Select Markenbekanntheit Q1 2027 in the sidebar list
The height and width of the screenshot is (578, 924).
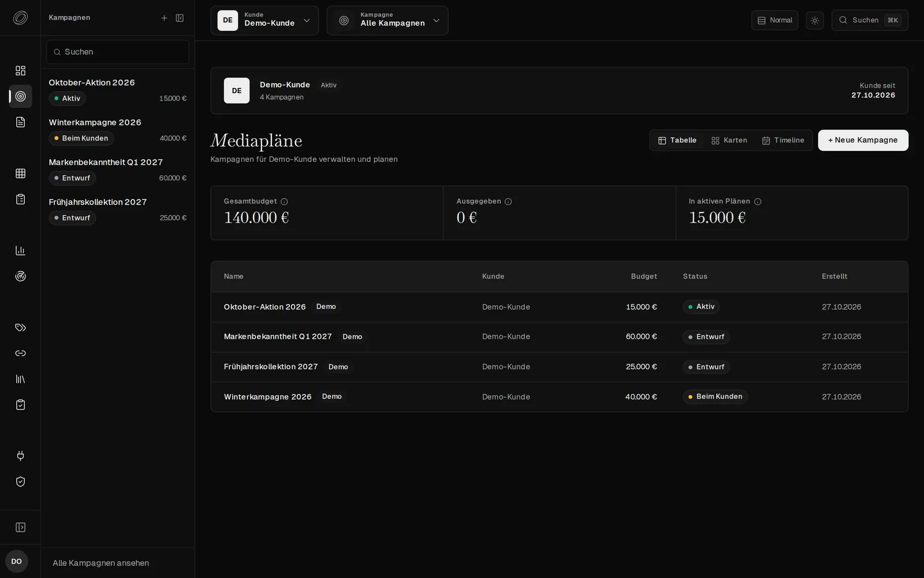point(118,171)
